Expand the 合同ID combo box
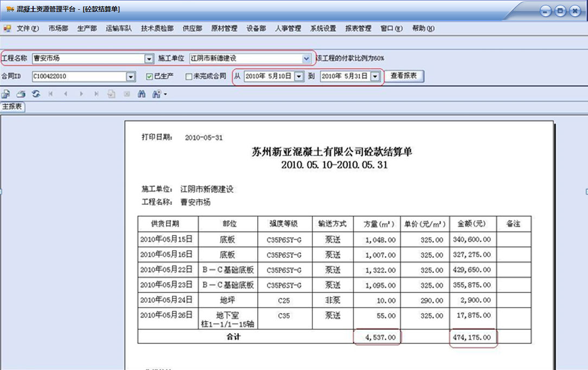Screen dimensions: 588x370 (x=130, y=76)
